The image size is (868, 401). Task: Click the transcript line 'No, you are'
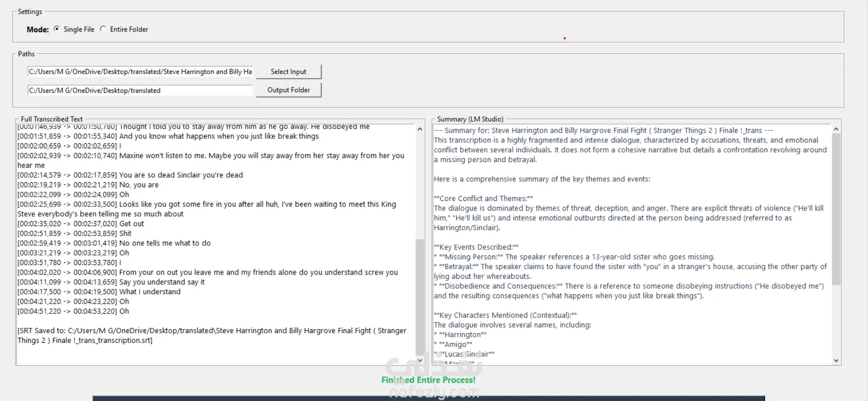coord(88,185)
